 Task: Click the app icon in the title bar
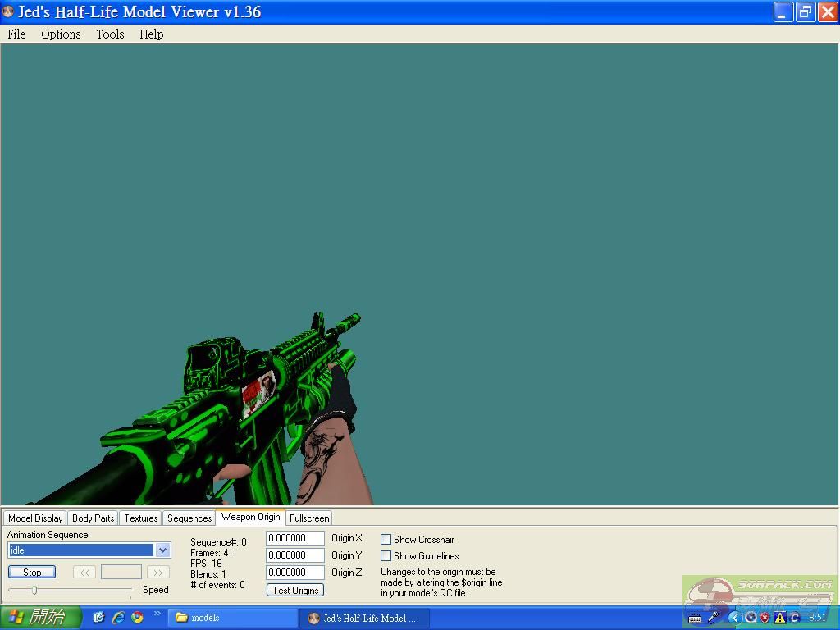tap(8, 12)
